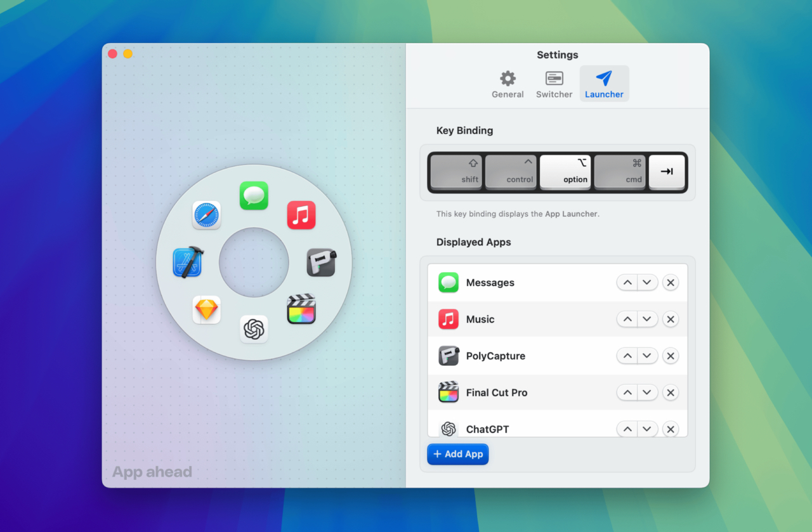Viewport: 812px width, 532px height.
Task: Choose the ChatGPT icon in the launcher wheel
Action: click(x=254, y=329)
